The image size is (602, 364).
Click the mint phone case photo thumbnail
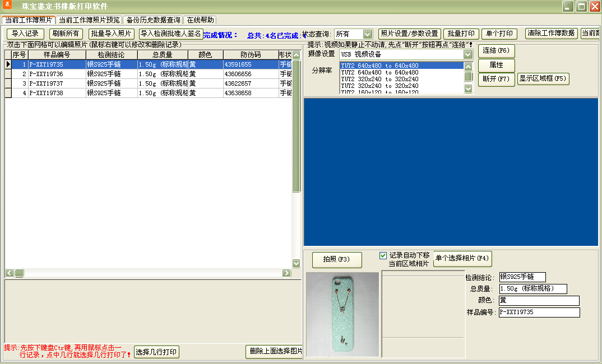coord(342,315)
